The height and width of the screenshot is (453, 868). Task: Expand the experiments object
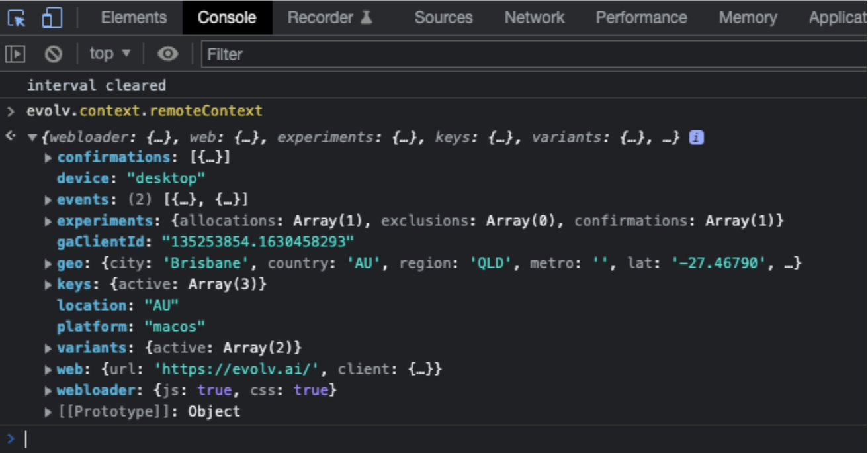point(48,221)
